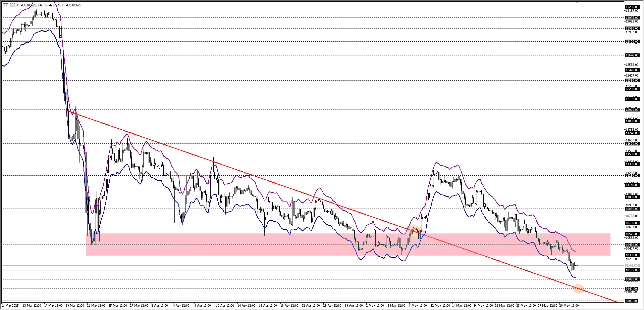This screenshot has width=644, height=310.
Task: Click the 12350.00 price level label
Action: (x=632, y=80)
